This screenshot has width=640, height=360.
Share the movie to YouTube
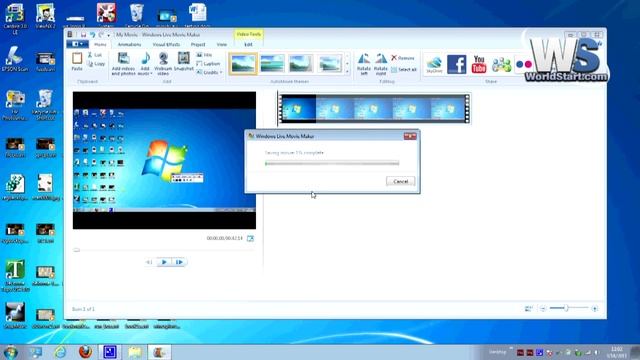479,64
